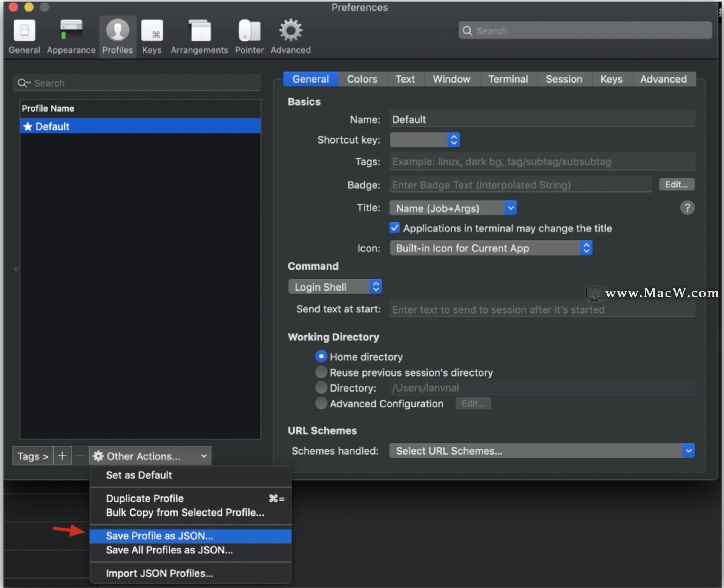The height and width of the screenshot is (588, 724).
Task: Select 'Save All Profiles as JSON' menu entry
Action: [169, 550]
